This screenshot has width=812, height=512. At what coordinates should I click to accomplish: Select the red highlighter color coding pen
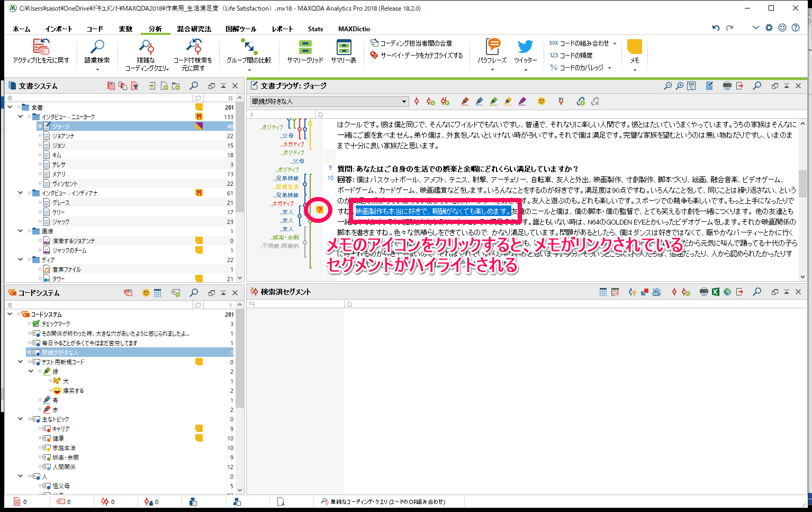(x=465, y=101)
